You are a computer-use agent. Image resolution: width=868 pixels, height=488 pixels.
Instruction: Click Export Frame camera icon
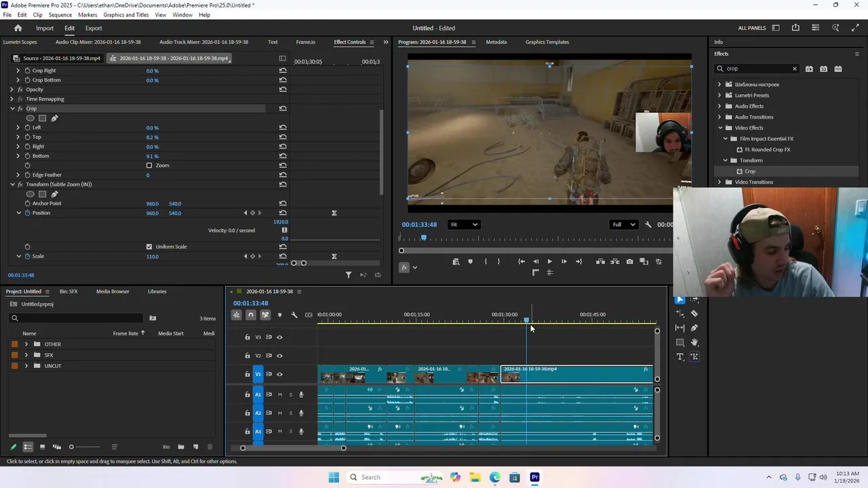tap(630, 262)
